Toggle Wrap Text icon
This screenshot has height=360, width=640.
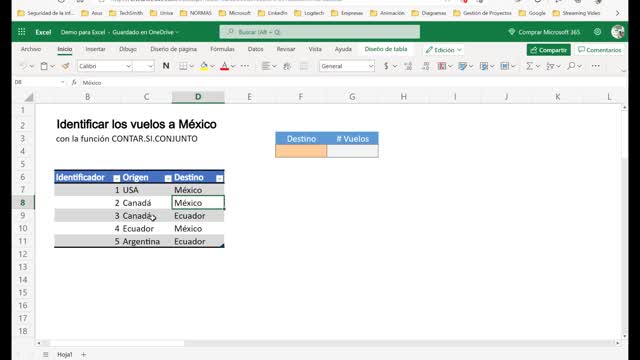(287, 66)
